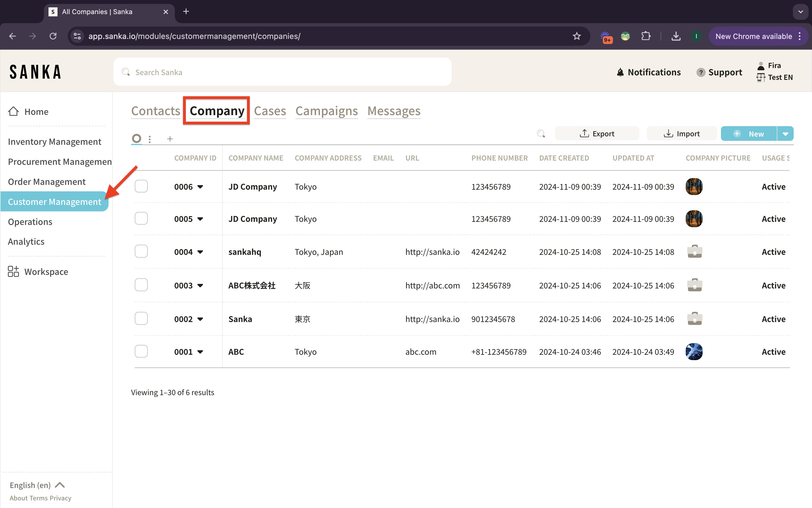This screenshot has height=508, width=812.
Task: Expand dropdown arrow beside ID 0002
Action: click(x=200, y=319)
